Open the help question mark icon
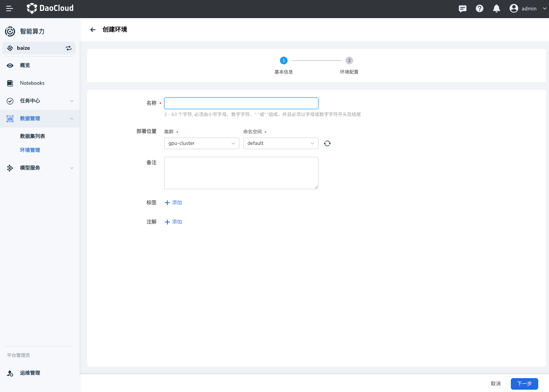Viewport: 549px width, 392px height. pyautogui.click(x=480, y=8)
